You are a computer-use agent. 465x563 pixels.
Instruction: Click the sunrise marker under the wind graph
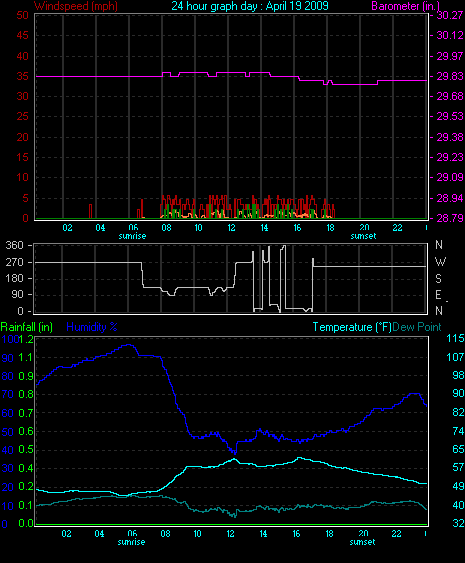pyautogui.click(x=132, y=236)
